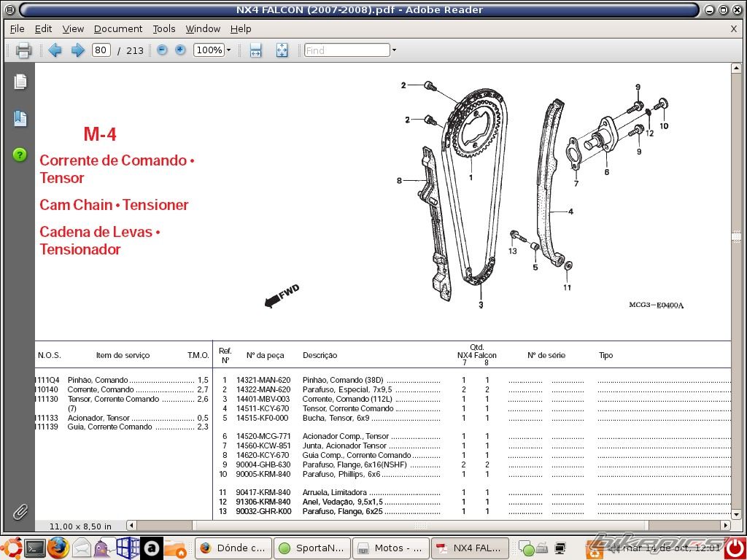Click into the Find search box

coord(347,50)
